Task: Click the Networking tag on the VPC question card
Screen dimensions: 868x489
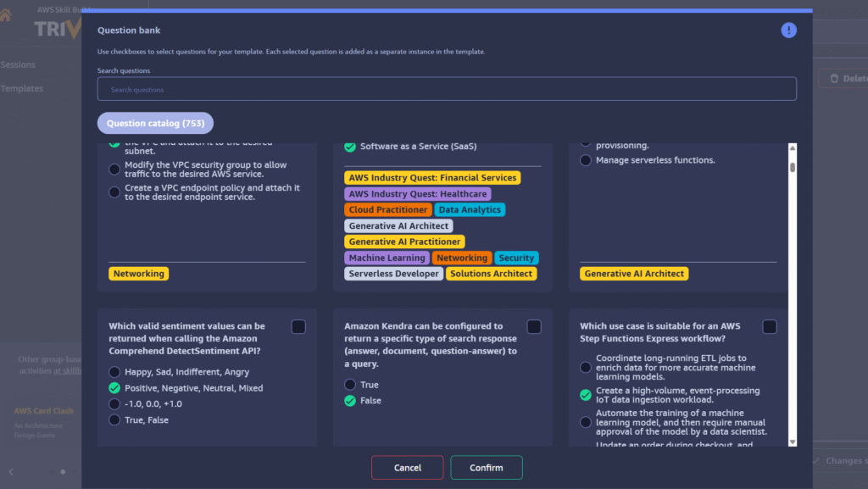Action: (139, 274)
